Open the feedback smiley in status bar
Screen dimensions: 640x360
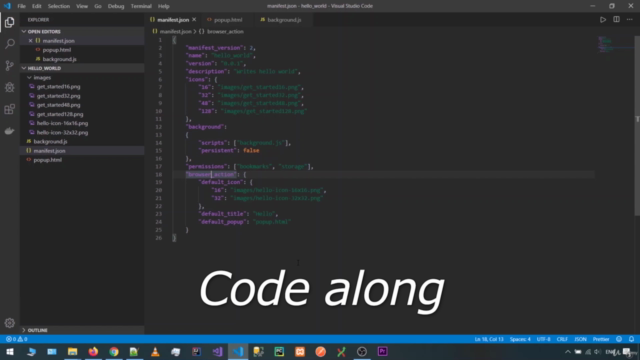619,339
